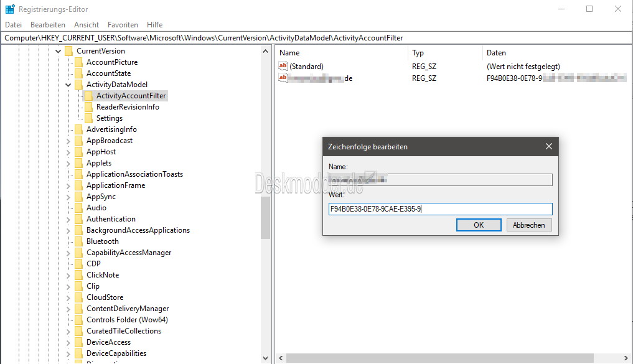
Task: Click the right arrow of horizontal scrollbar
Action: tap(626, 358)
